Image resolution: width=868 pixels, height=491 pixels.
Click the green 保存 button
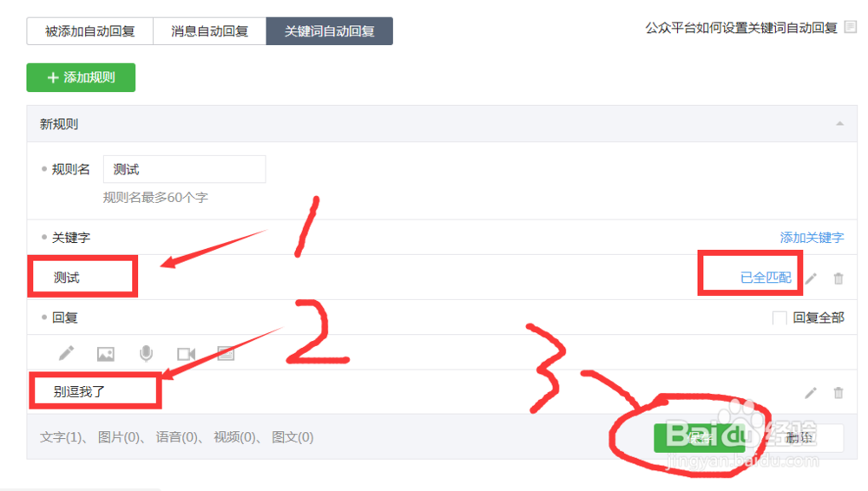[x=699, y=438]
